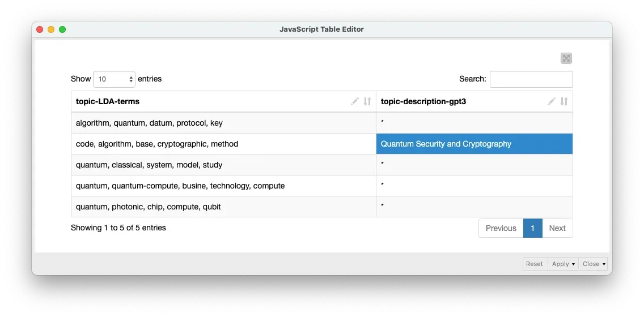Go to the Next page
Image resolution: width=644 pixels, height=317 pixels.
pos(557,228)
